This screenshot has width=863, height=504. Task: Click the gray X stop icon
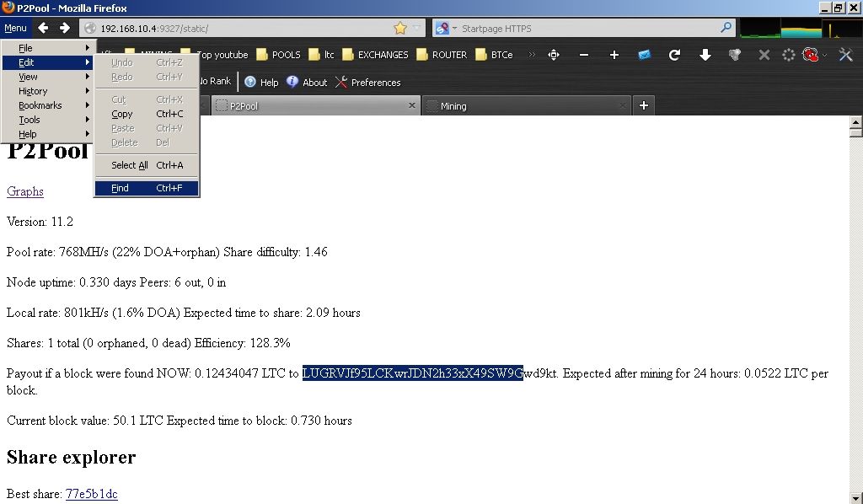click(x=764, y=55)
